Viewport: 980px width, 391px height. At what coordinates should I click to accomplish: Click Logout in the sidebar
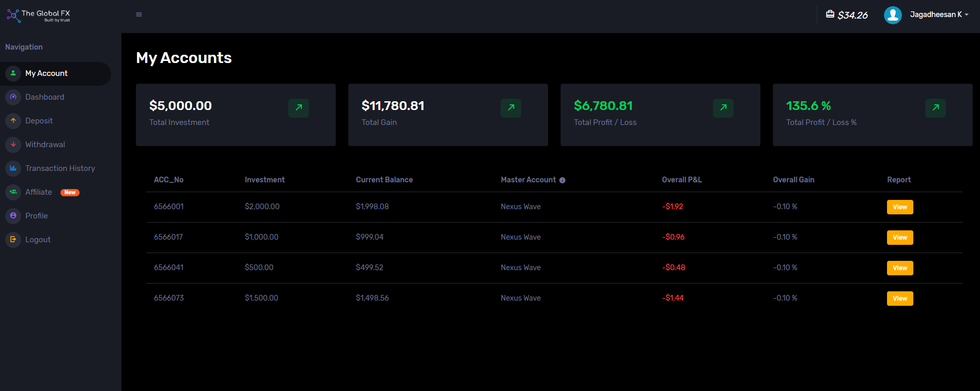(38, 240)
